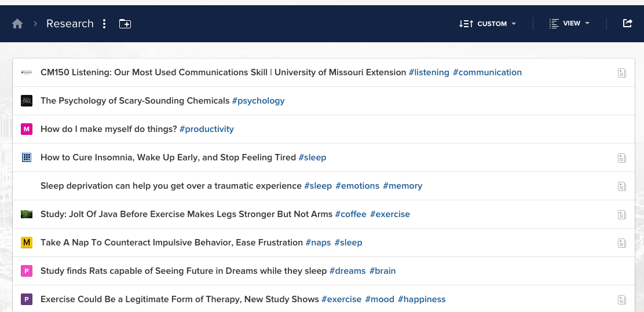The image size is (644, 312).
Task: Select the #coffee tag
Action: (x=350, y=214)
